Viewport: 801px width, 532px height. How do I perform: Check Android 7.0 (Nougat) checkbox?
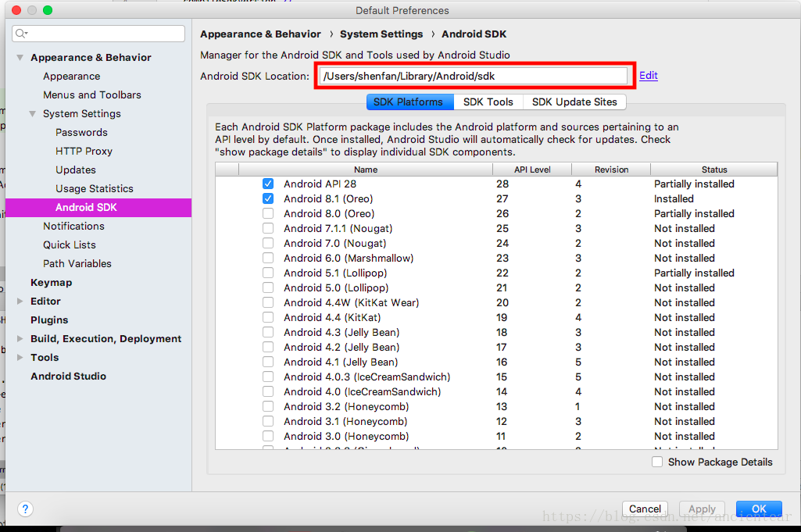coord(268,243)
